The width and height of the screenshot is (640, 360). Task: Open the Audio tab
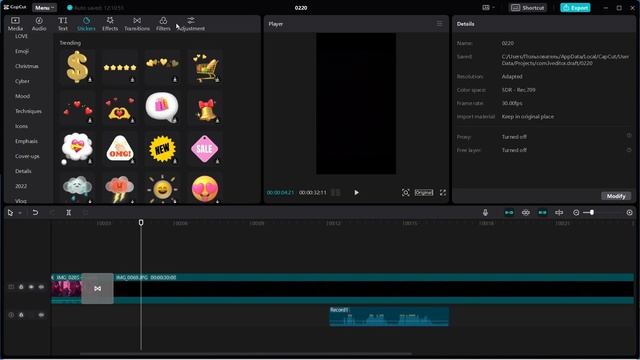coord(39,24)
